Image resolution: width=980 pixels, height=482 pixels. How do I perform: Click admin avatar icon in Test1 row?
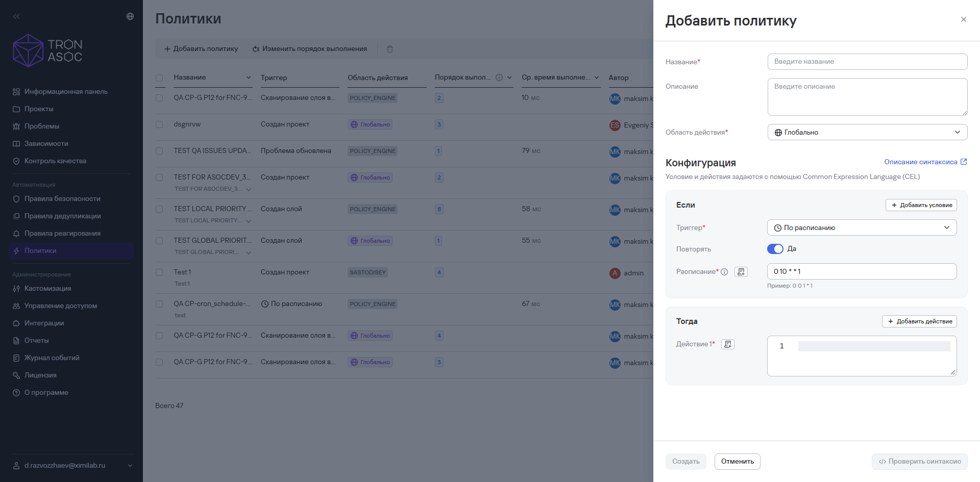615,273
